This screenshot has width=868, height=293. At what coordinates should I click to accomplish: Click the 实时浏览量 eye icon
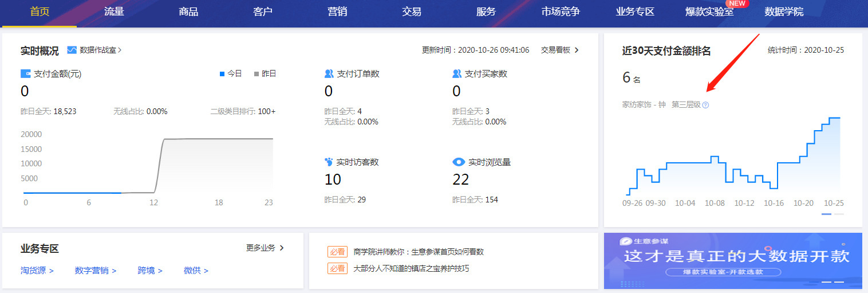(458, 162)
